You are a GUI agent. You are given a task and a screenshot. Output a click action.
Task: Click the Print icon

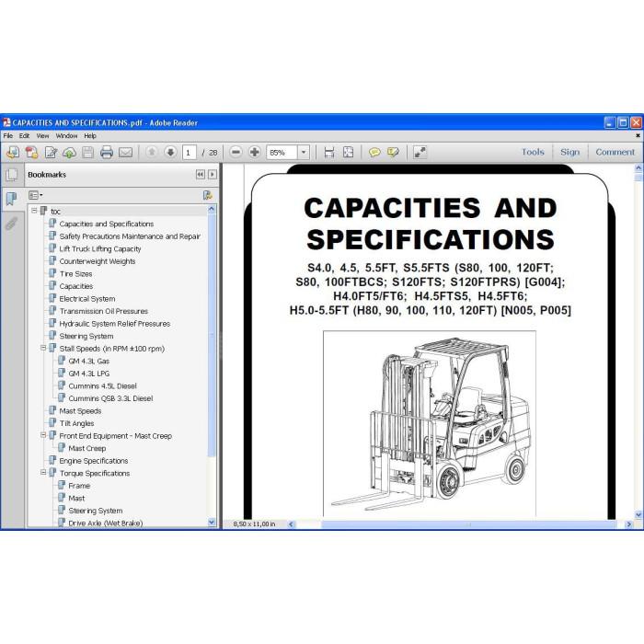pyautogui.click(x=107, y=153)
